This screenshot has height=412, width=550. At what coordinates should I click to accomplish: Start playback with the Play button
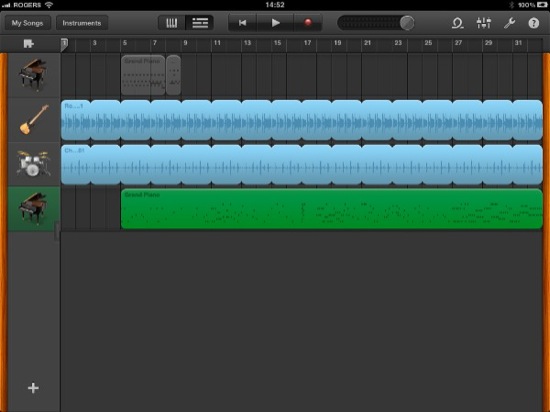point(276,23)
